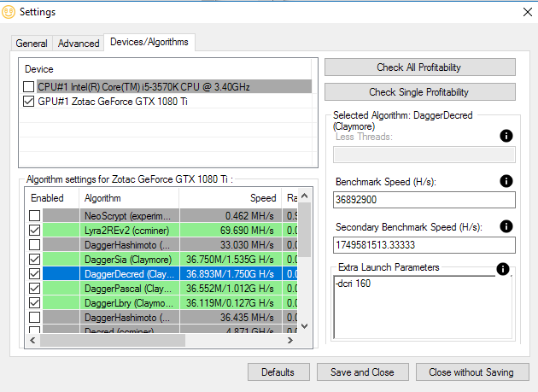Click Check All Profitability button

point(419,67)
